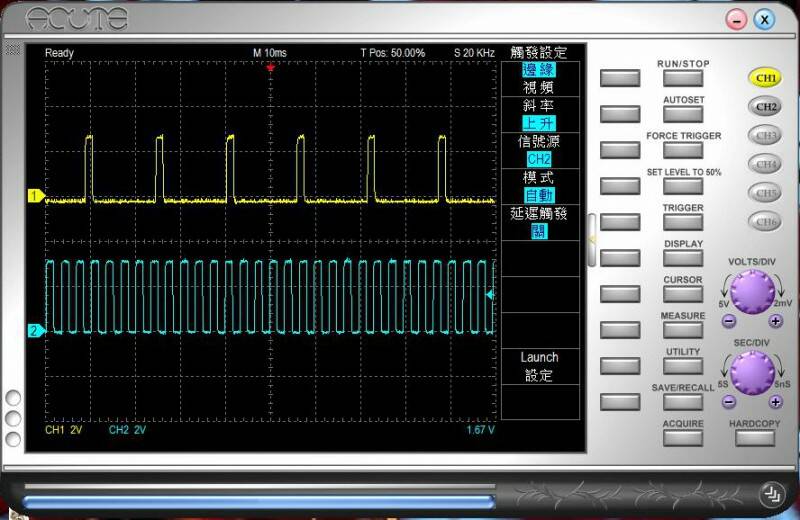The height and width of the screenshot is (520, 800).
Task: Change the CH2 trigger source setting
Action: [x=539, y=158]
